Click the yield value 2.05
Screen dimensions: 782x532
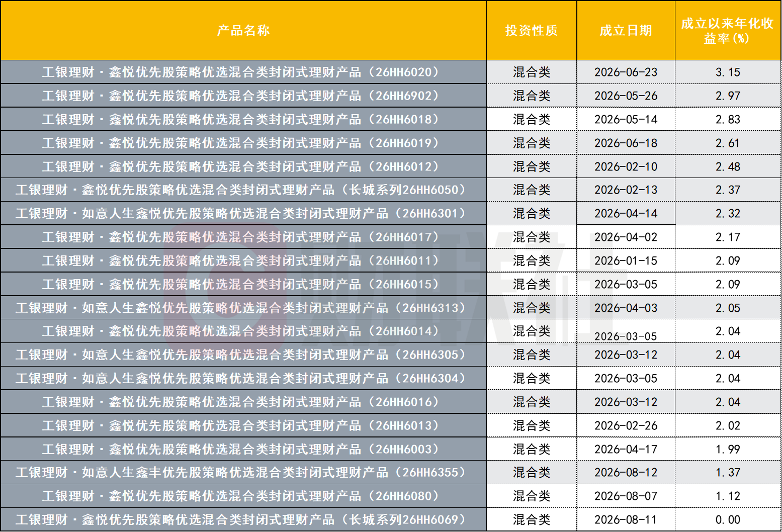(x=728, y=308)
